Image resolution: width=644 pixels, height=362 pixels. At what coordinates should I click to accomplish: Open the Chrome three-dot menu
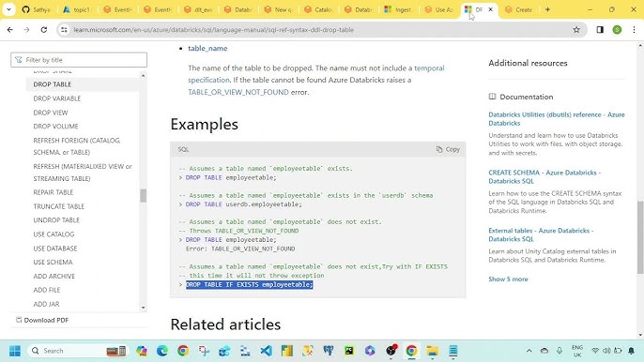pyautogui.click(x=634, y=30)
